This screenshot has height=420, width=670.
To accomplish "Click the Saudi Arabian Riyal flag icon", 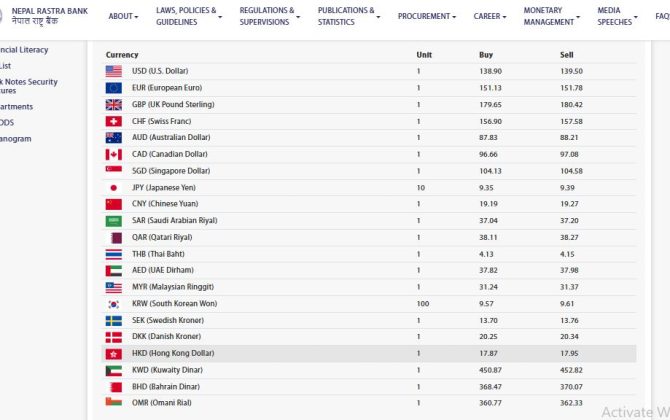I will 113,220.
